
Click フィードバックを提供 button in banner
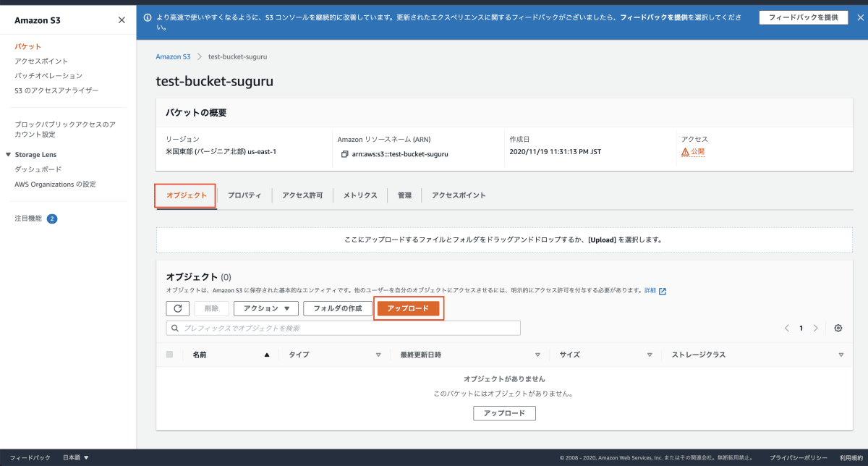pos(803,17)
